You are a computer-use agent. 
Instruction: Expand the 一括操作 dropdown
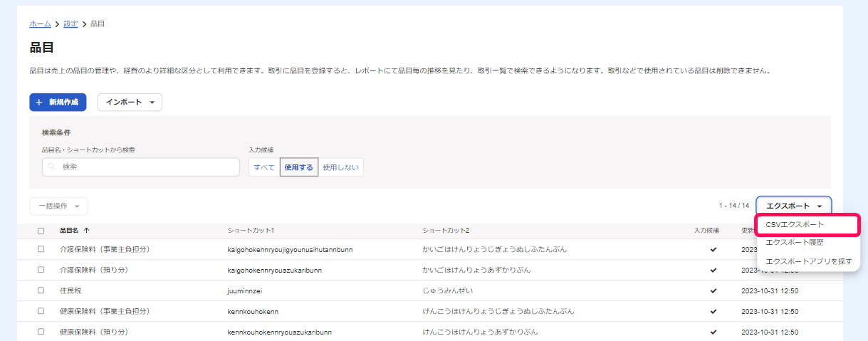[x=58, y=206]
